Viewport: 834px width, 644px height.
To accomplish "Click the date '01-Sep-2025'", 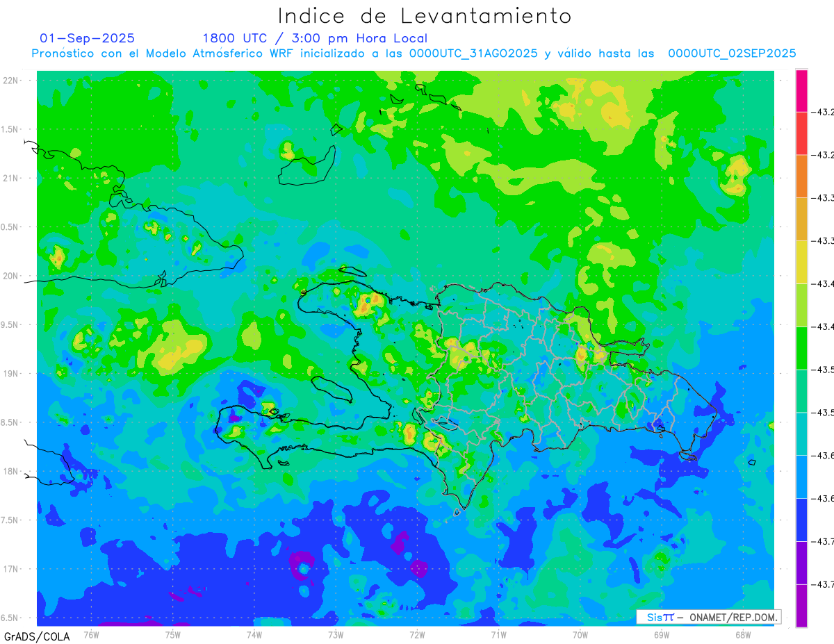I will coord(88,38).
